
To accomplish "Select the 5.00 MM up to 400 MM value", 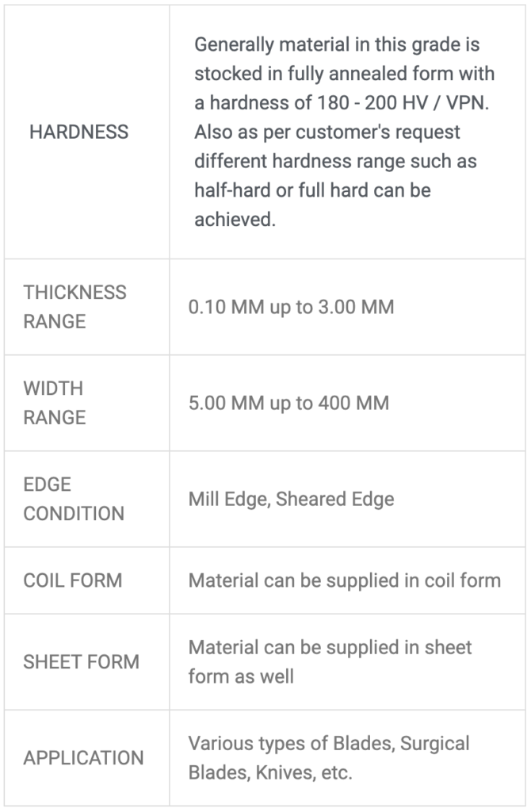I will 288,403.
